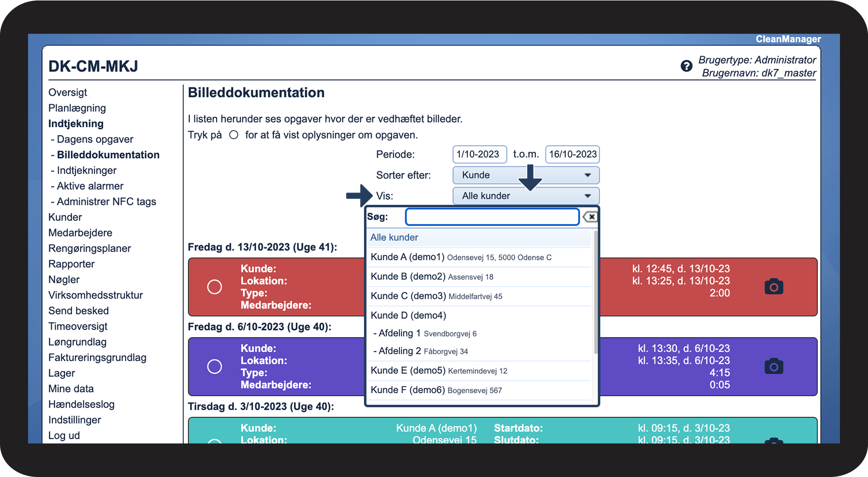Open the Sorter efter dropdown showing Kunde
868x477 pixels.
[x=526, y=175]
